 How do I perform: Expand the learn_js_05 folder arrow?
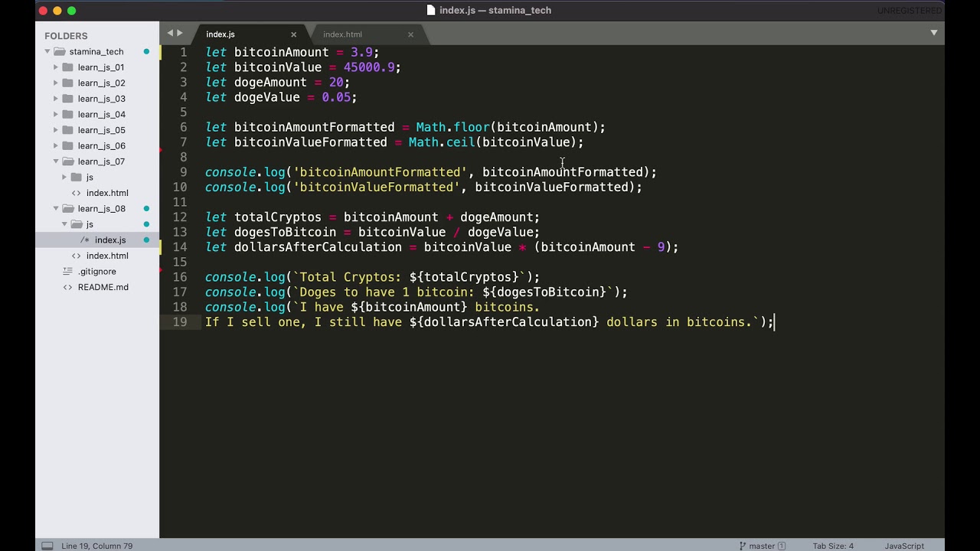(x=56, y=130)
